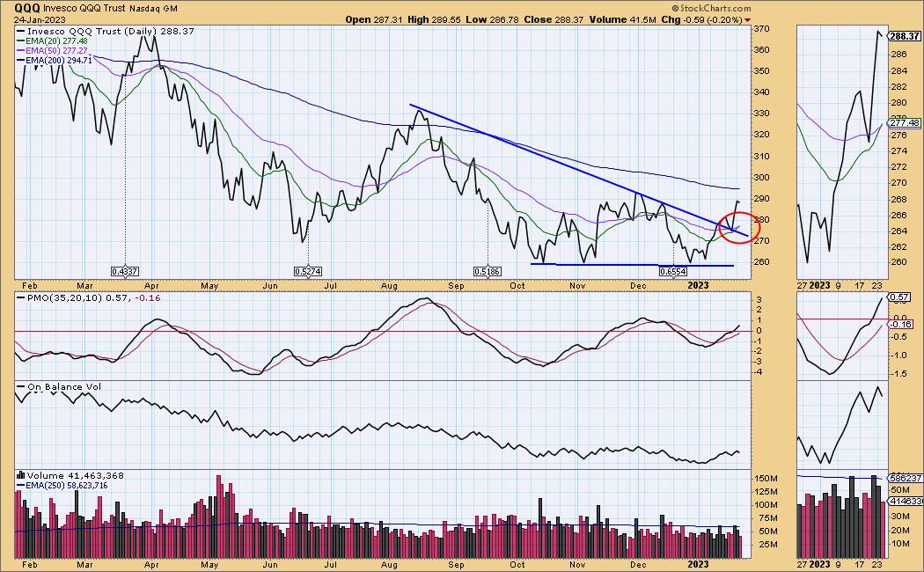Click the 150M volume axis label
Viewport: 924px width, 572px height.
coord(766,479)
